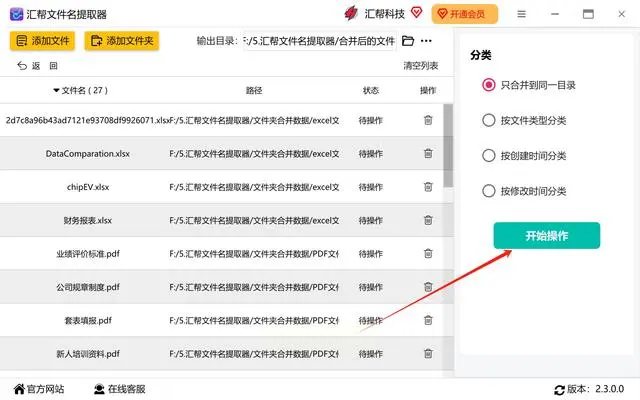This screenshot has height=400, width=640.
Task: Open more options ellipsis next to output path
Action: tap(426, 41)
